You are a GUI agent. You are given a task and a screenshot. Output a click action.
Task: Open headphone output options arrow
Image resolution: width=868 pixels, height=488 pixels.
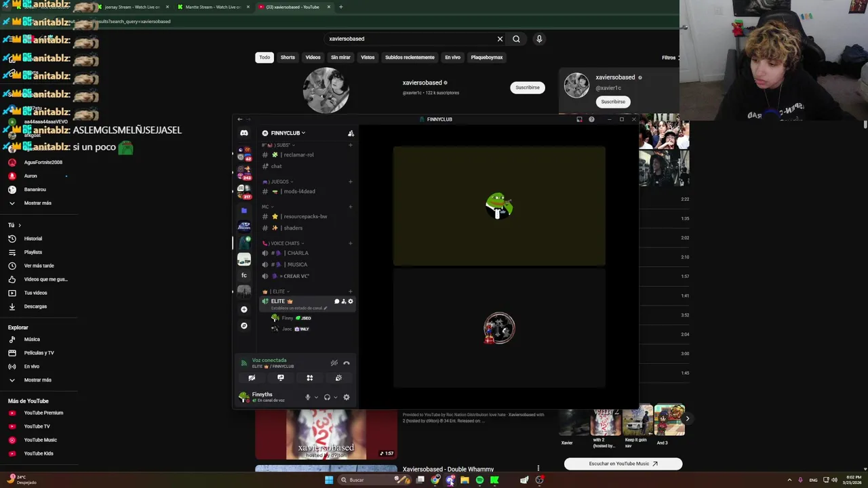(x=335, y=398)
